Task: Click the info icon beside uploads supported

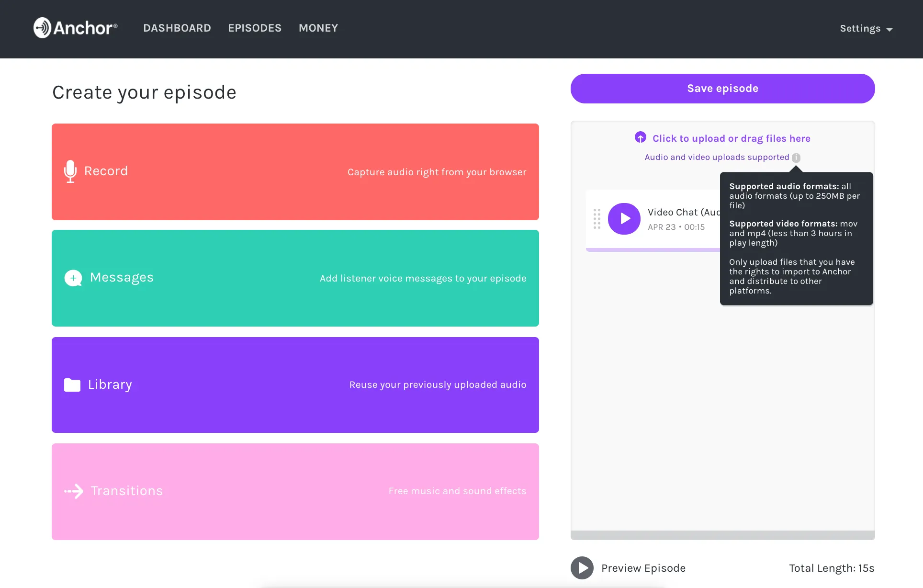Action: coord(796,158)
